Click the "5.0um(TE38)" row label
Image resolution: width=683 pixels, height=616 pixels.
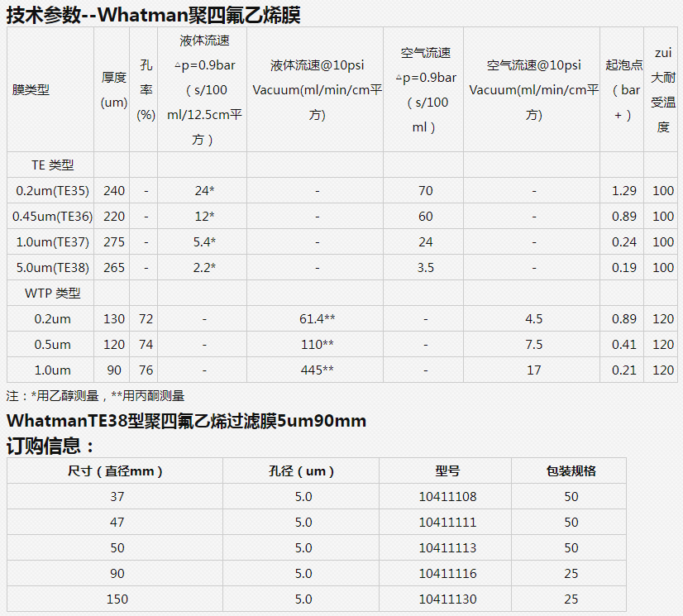53,268
